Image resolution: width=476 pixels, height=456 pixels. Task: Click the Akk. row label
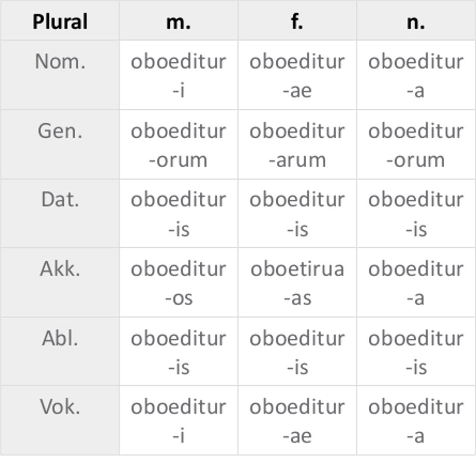click(60, 269)
